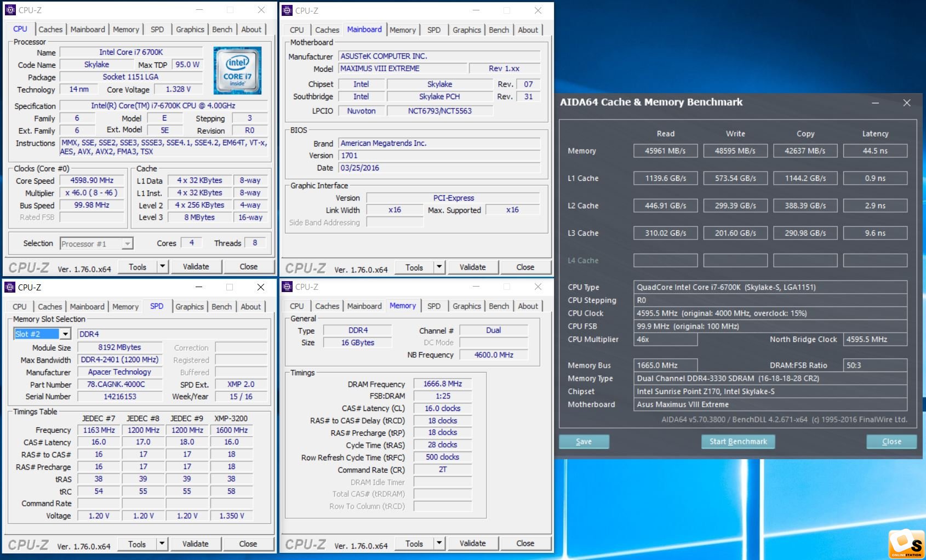Screen dimensions: 926x560
Task: Click L2 Cache Write 299.39 GB/s
Action: [735, 205]
